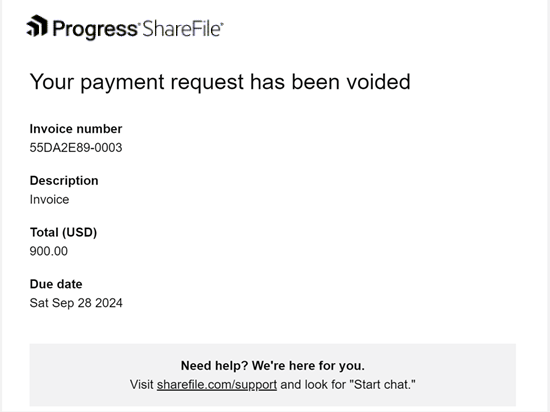Select the Due date label
Viewport: 550px width, 412px height.
(x=56, y=284)
